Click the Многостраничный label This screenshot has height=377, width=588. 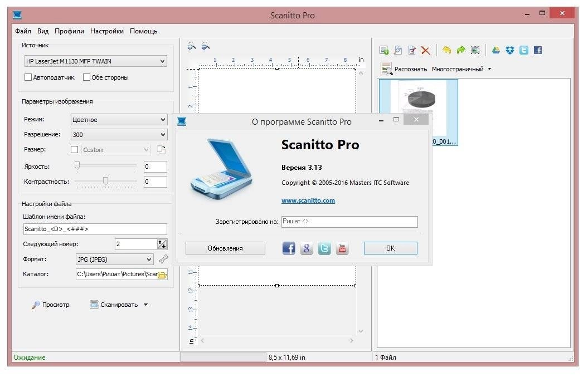tap(458, 69)
